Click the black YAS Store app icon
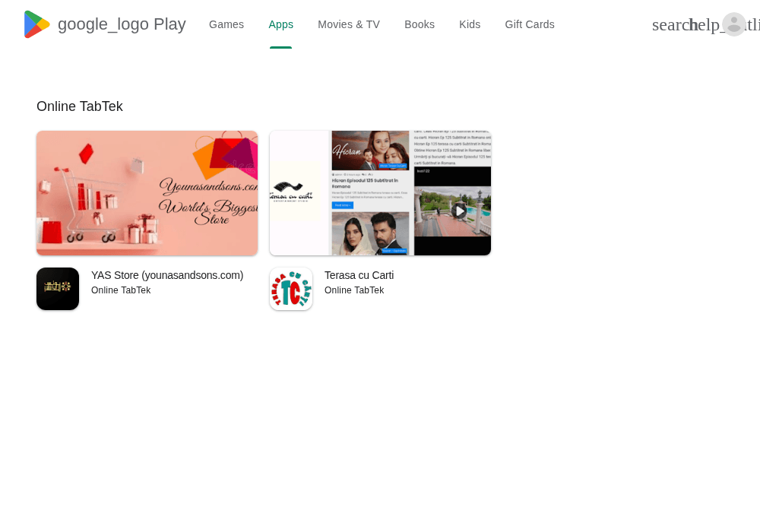Image resolution: width=760 pixels, height=532 pixels. 58,289
